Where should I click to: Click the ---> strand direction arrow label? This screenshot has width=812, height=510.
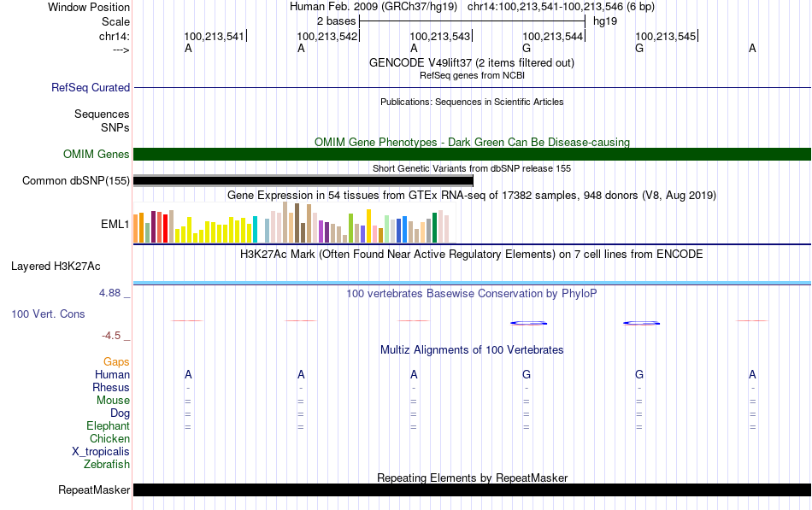point(121,50)
